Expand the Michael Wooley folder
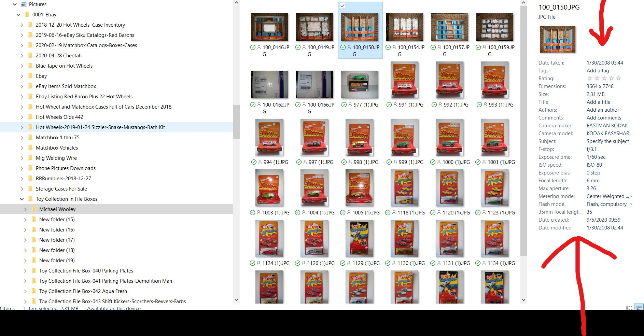This screenshot has width=644, height=336. click(25, 209)
